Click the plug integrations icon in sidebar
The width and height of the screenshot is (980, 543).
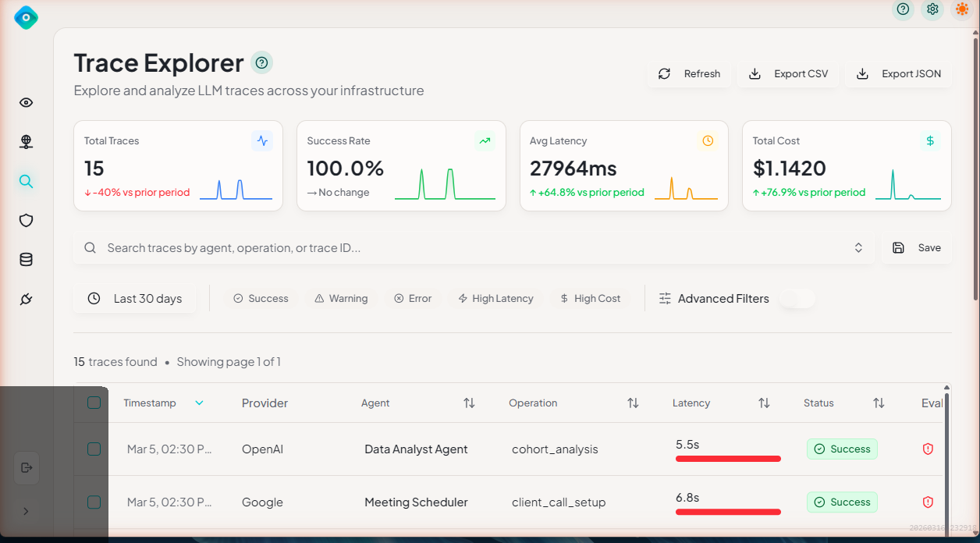26,300
